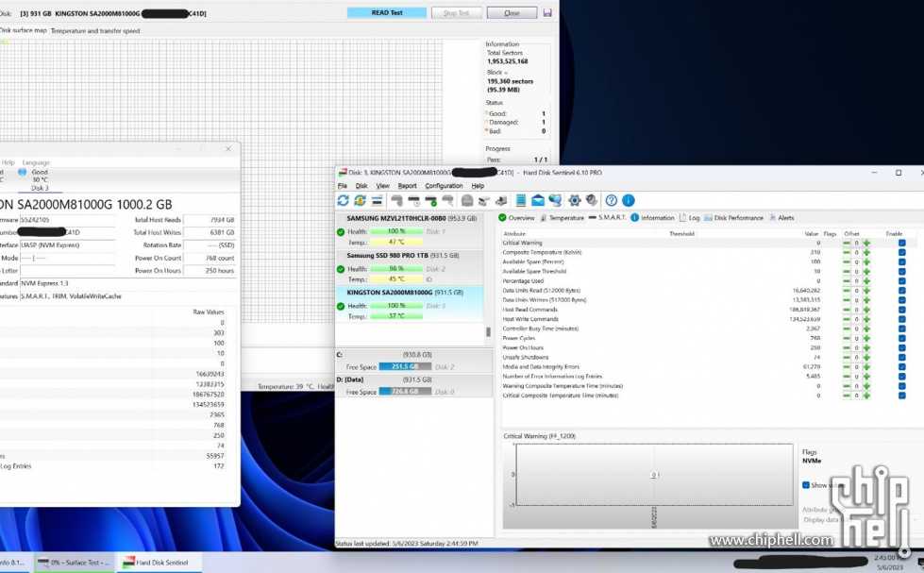Image resolution: width=924 pixels, height=573 pixels.
Task: Open configuration via the gear toolbar icon
Action: (x=575, y=200)
